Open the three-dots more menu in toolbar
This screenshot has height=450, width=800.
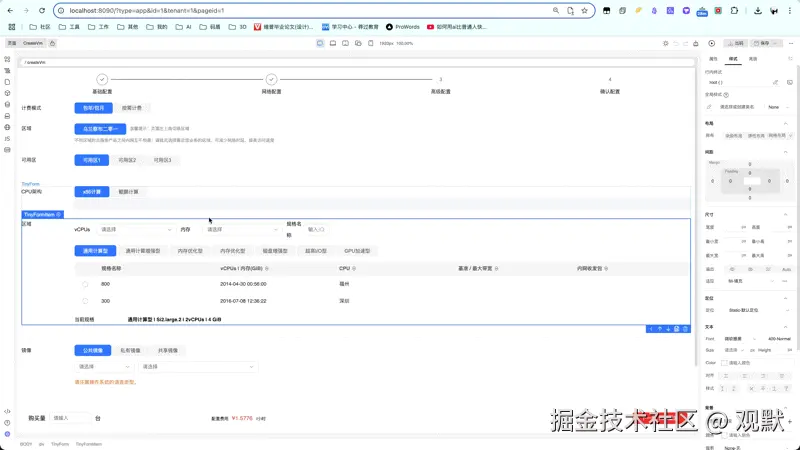[x=791, y=43]
